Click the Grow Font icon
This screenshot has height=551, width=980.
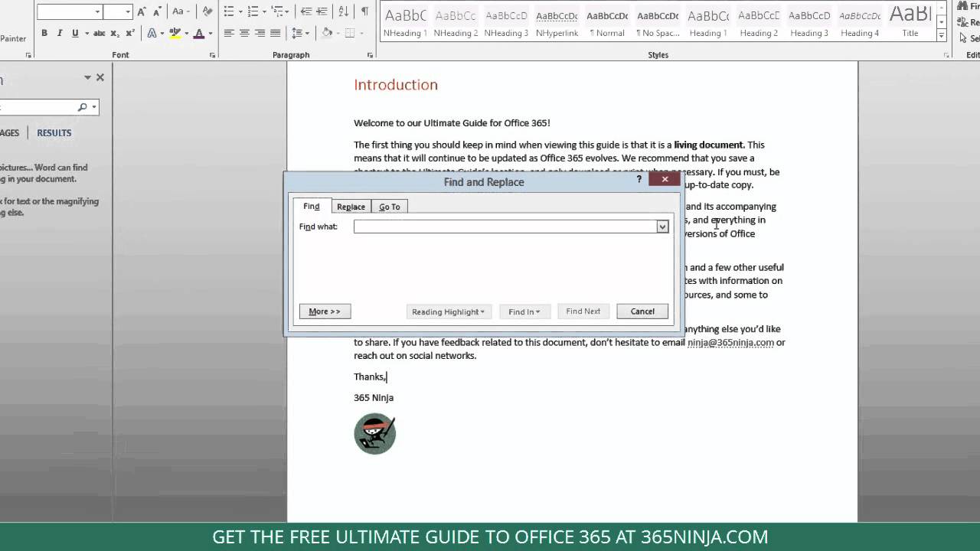coord(142,11)
